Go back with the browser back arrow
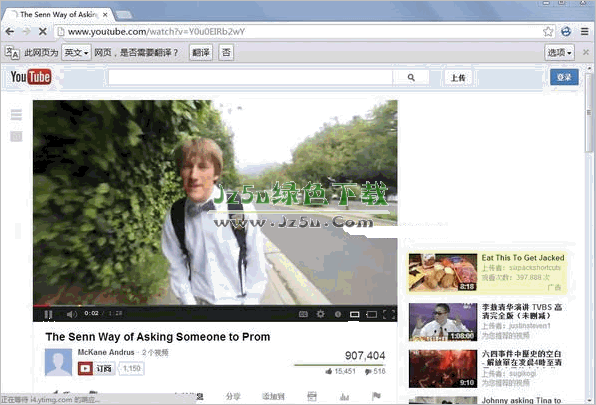This screenshot has width=596, height=405. point(10,32)
